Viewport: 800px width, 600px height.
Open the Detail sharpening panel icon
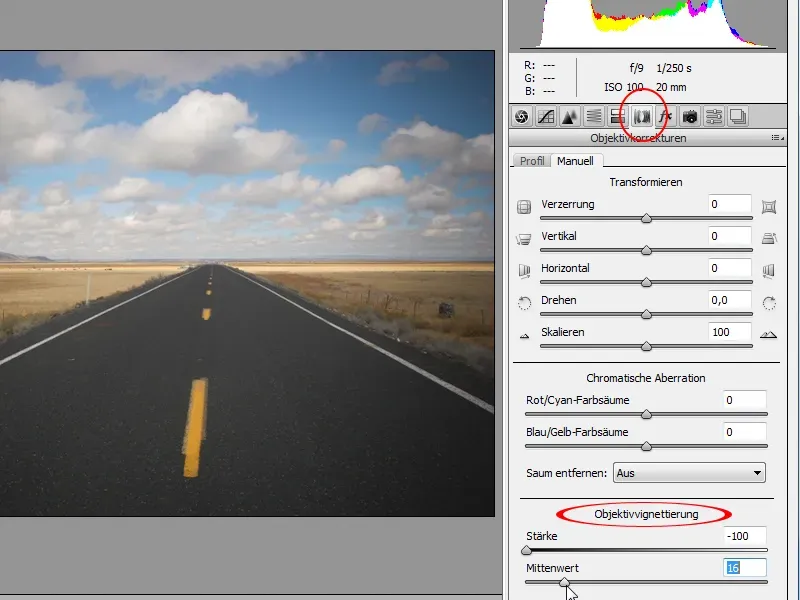pyautogui.click(x=569, y=116)
